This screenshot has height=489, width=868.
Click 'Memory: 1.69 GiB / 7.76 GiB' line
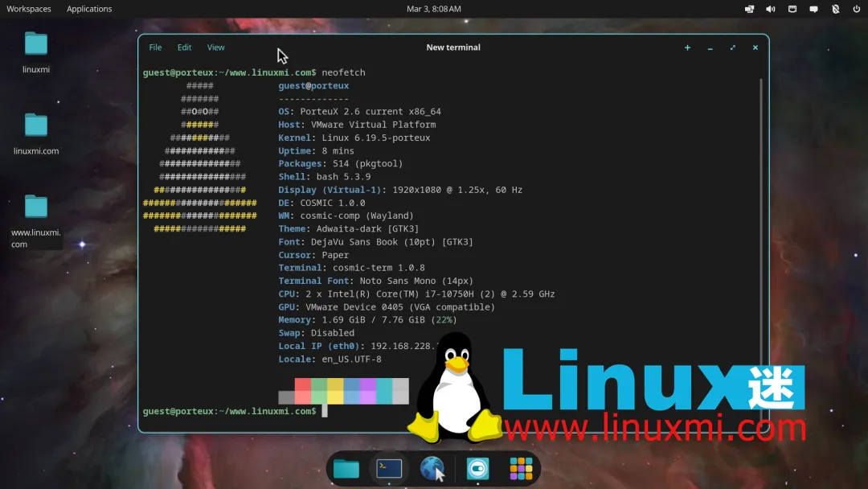(367, 320)
